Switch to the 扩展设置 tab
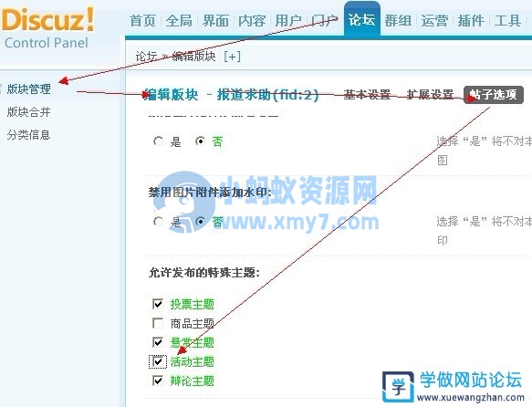Screen dimensions: 532x407 pos(430,94)
